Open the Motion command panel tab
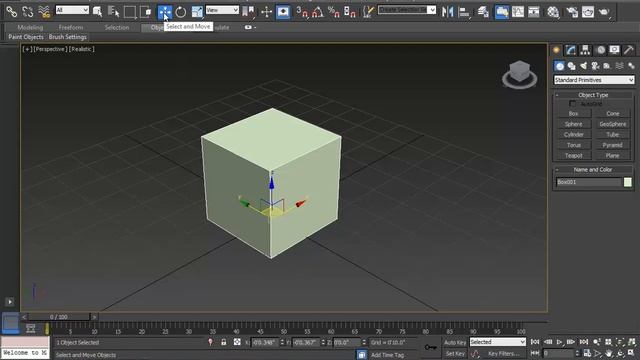The width and height of the screenshot is (640, 360). (x=600, y=50)
